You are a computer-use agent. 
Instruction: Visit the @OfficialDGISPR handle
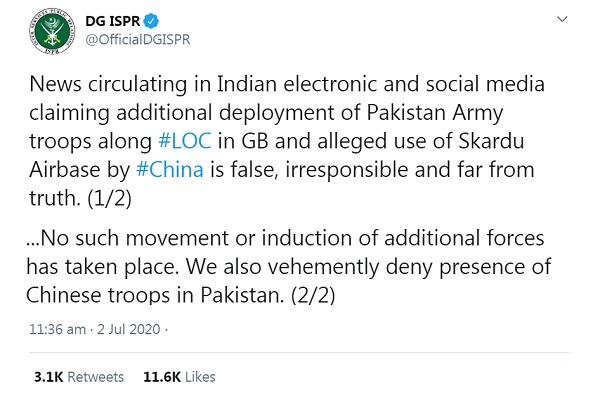[x=138, y=39]
